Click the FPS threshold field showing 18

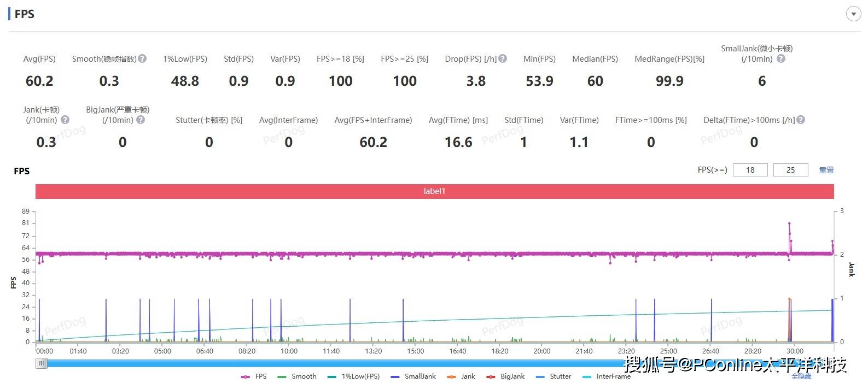(750, 170)
